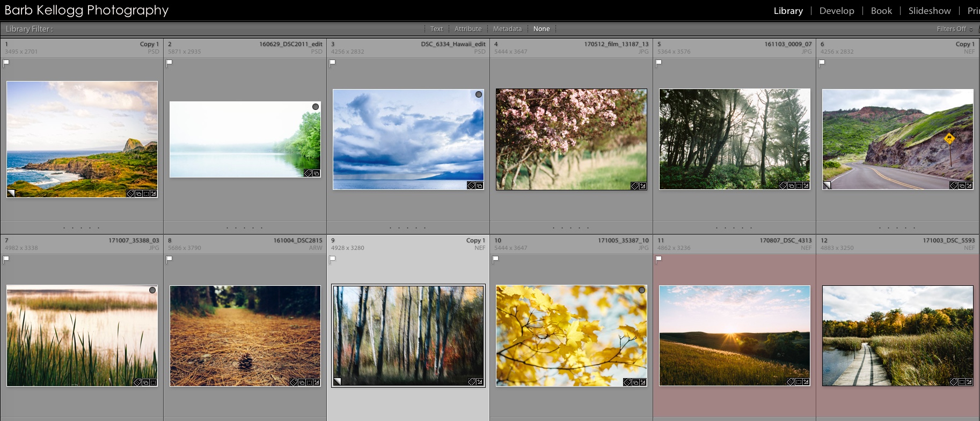The width and height of the screenshot is (980, 421).
Task: Click the virtual copy page-curl on photo 1
Action: pyautogui.click(x=11, y=193)
